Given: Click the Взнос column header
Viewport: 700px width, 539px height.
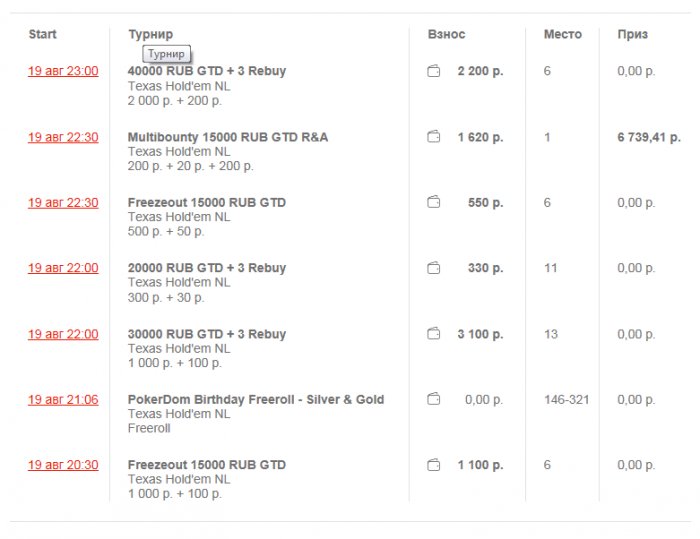Looking at the screenshot, I should (446, 34).
